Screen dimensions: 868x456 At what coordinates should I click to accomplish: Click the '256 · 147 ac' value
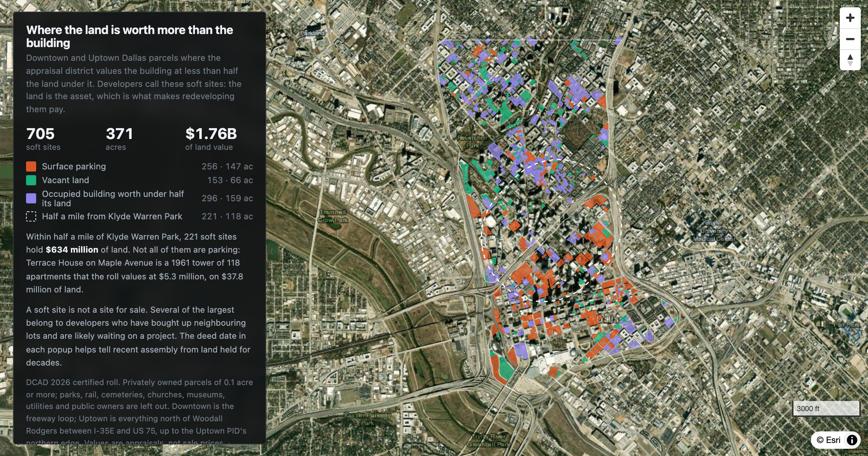[227, 166]
